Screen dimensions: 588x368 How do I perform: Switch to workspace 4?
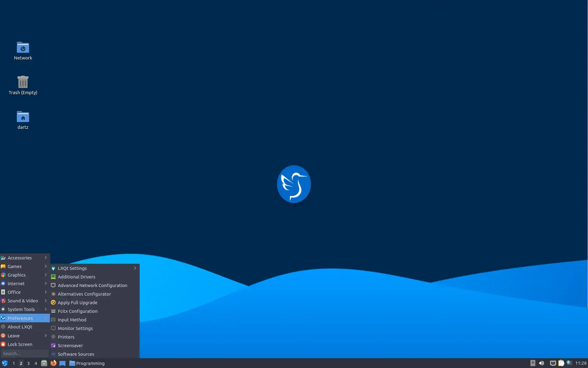[36, 363]
